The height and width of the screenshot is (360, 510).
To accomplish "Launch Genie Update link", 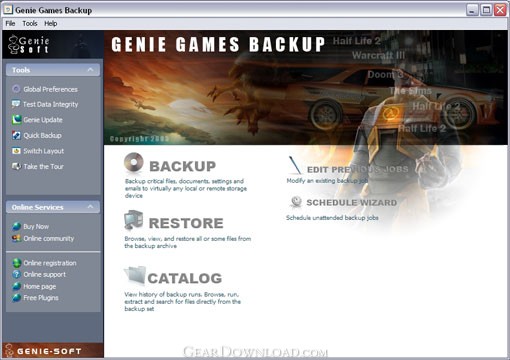I will [43, 120].
